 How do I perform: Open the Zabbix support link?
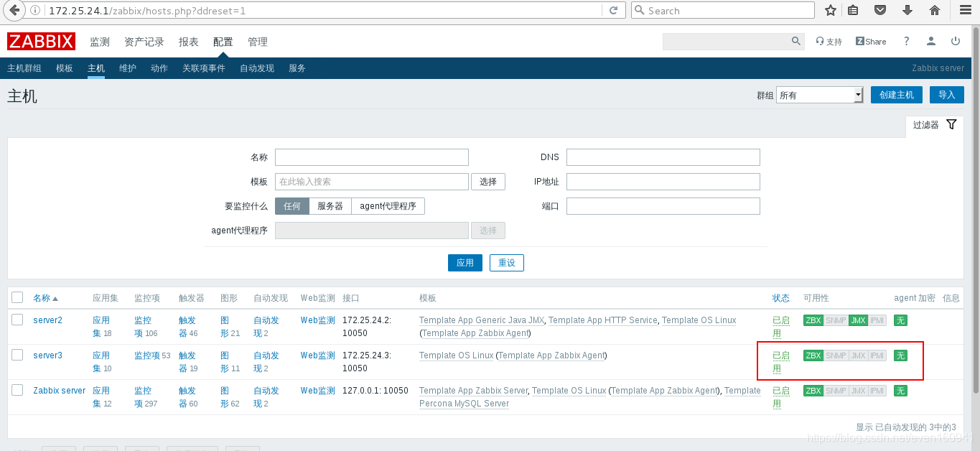click(x=829, y=42)
